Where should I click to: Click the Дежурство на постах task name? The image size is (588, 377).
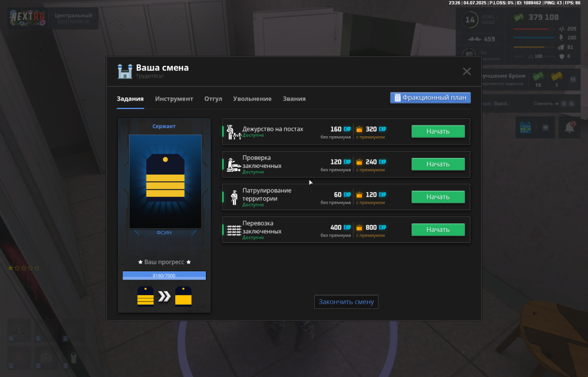pyautogui.click(x=273, y=129)
